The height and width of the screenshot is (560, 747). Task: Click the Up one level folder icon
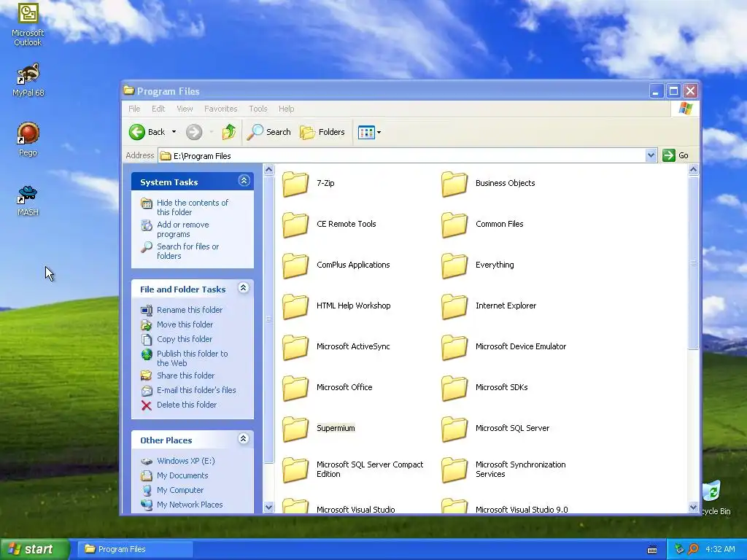[228, 132]
